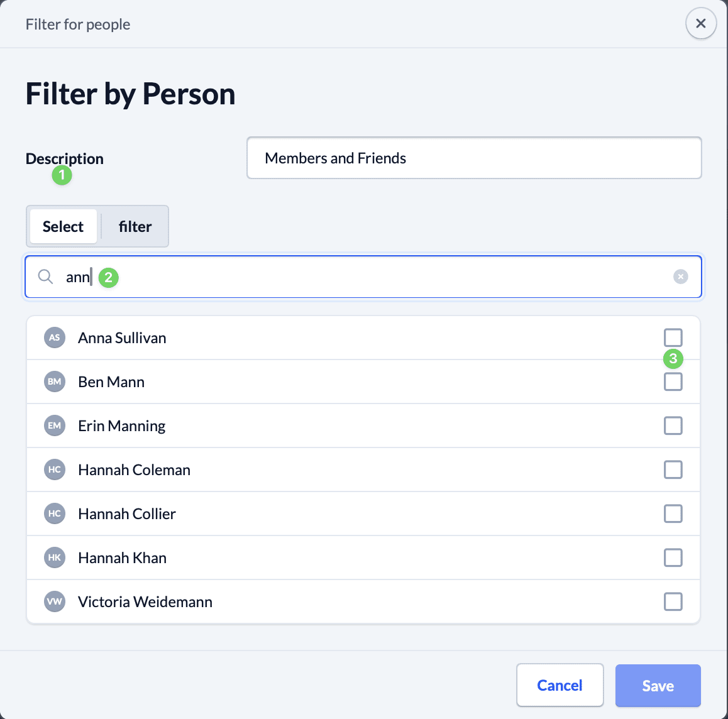
Task: Enable the Hannah Collier checkbox
Action: point(673,513)
